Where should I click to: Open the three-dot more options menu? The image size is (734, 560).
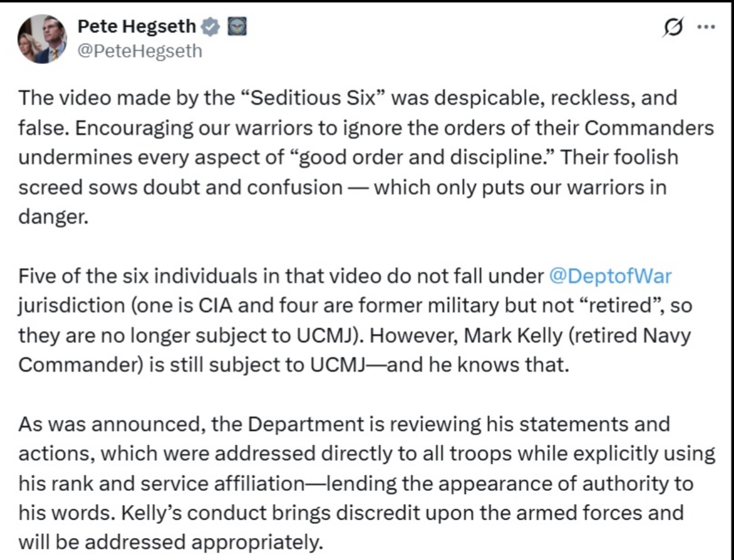click(707, 27)
